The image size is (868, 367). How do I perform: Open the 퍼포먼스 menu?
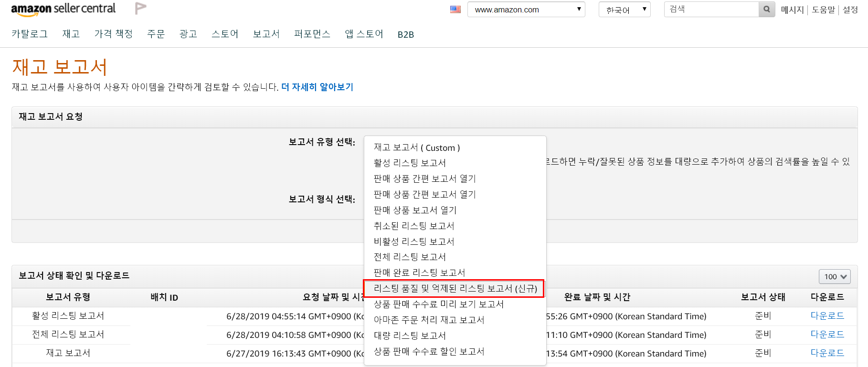(x=312, y=34)
